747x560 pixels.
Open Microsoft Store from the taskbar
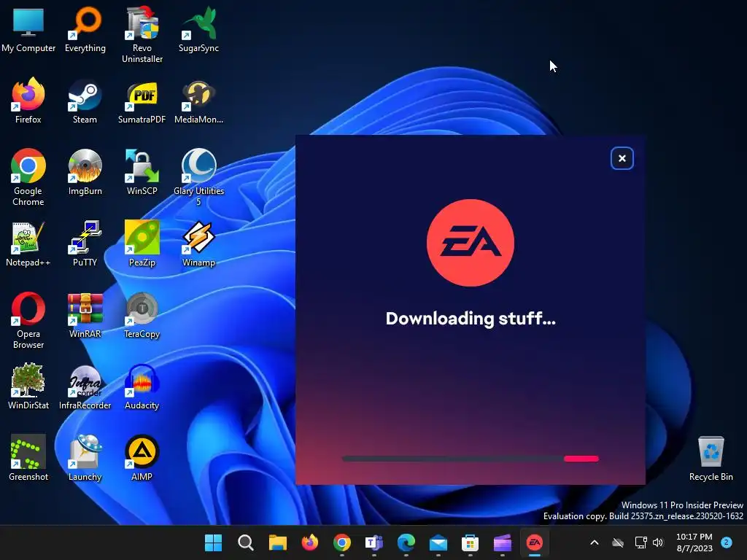(x=471, y=542)
